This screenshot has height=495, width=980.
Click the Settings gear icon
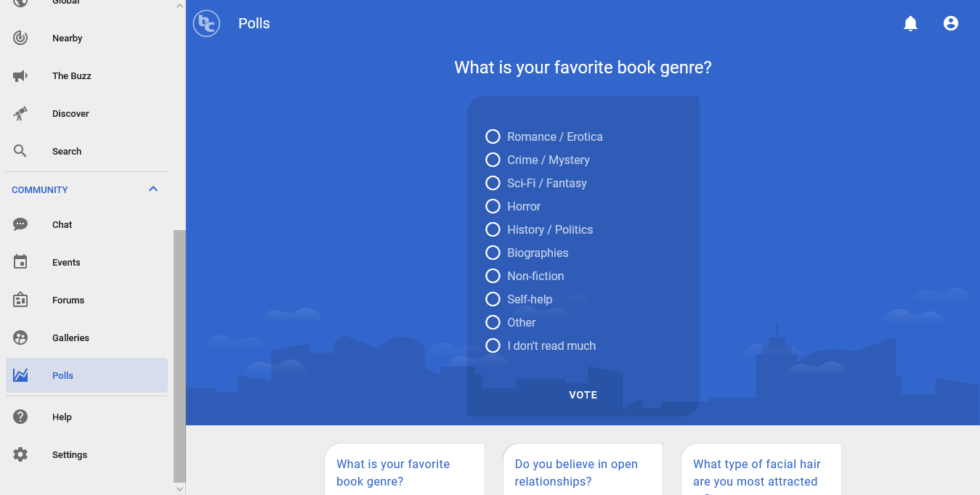[x=20, y=454]
